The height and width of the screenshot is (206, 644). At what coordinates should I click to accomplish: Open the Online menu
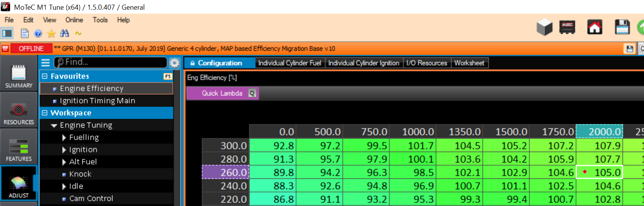coord(74,20)
